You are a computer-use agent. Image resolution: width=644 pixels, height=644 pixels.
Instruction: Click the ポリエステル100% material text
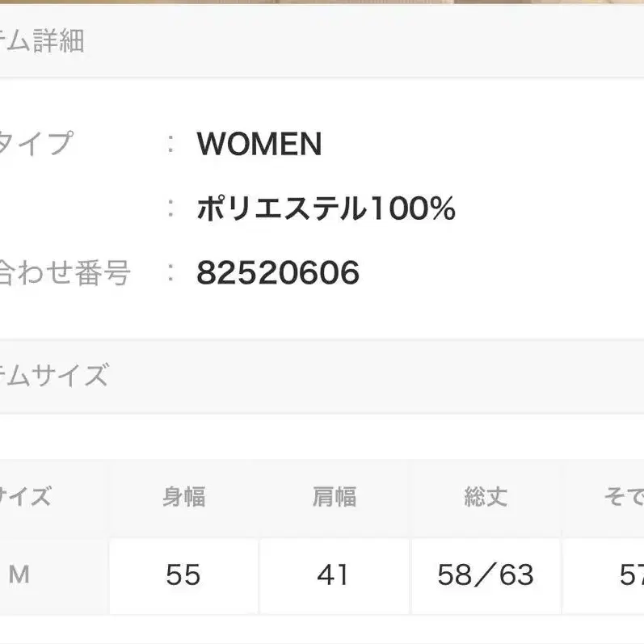tap(326, 209)
